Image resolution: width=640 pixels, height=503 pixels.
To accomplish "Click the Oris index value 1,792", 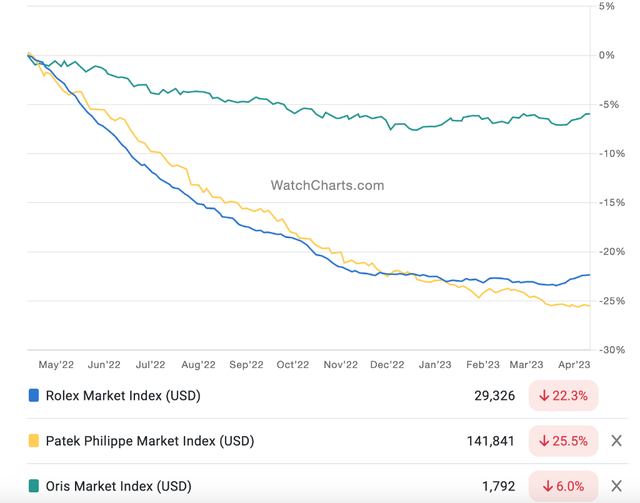I will click(498, 487).
